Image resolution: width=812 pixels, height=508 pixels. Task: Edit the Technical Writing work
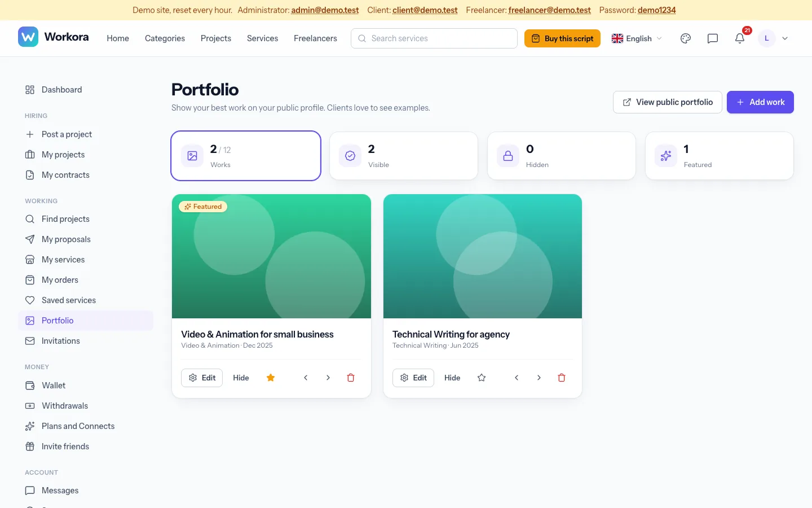tap(413, 378)
